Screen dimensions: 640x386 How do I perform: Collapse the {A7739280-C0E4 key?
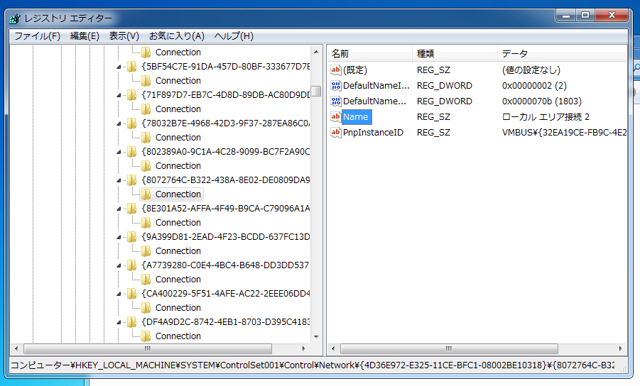tap(119, 265)
